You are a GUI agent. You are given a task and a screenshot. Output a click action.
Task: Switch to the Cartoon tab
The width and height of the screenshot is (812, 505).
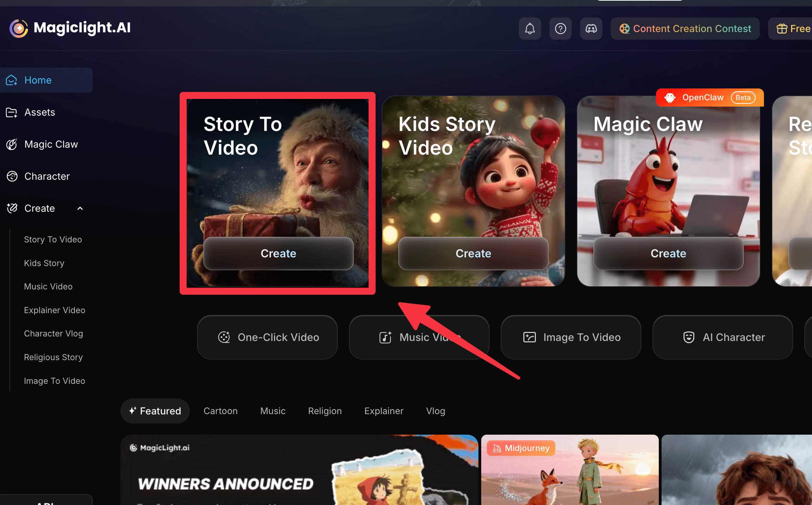point(220,411)
